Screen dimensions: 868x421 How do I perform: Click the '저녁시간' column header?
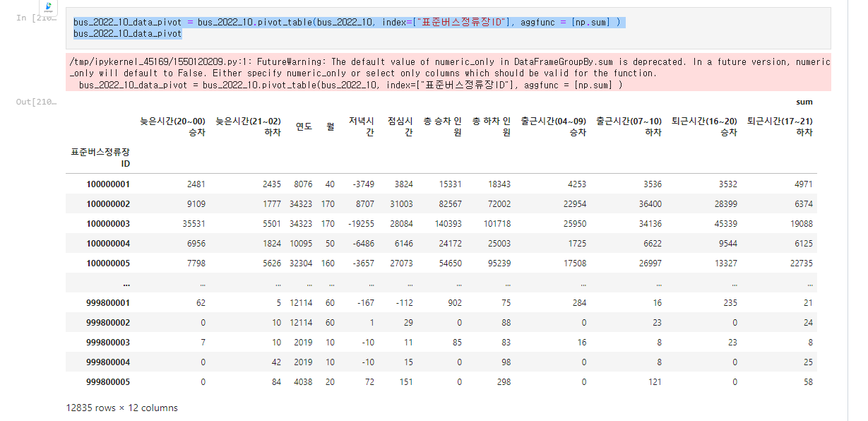coord(362,126)
